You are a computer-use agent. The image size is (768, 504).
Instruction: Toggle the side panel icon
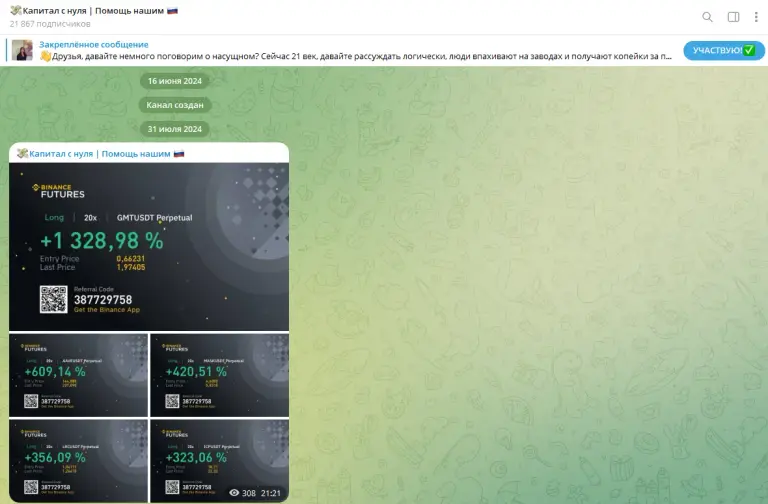[x=733, y=17]
